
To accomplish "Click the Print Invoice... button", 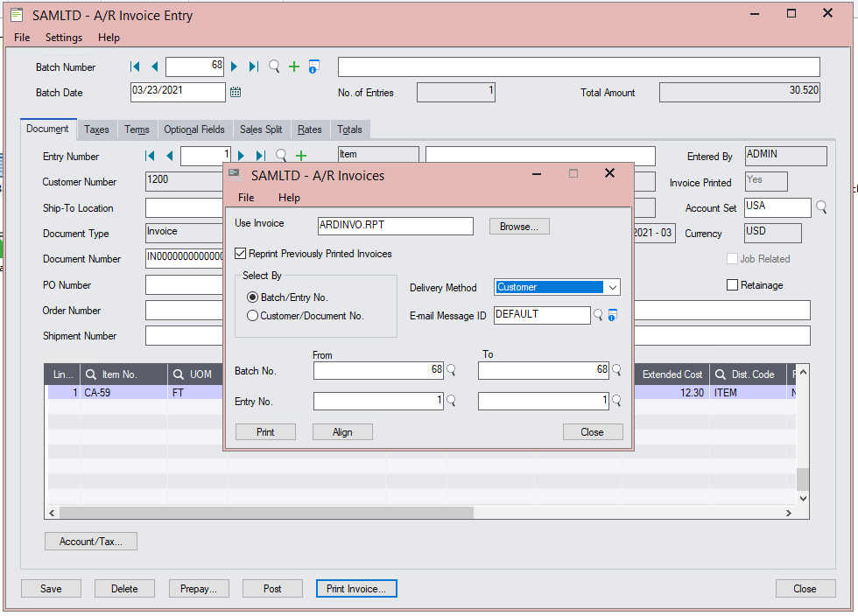I will click(356, 589).
